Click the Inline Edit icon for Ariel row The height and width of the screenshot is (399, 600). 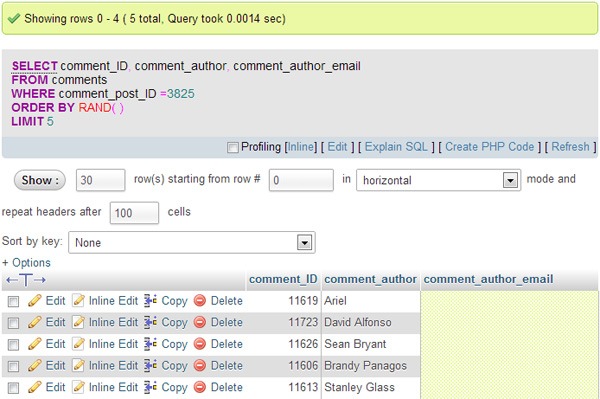(x=78, y=301)
